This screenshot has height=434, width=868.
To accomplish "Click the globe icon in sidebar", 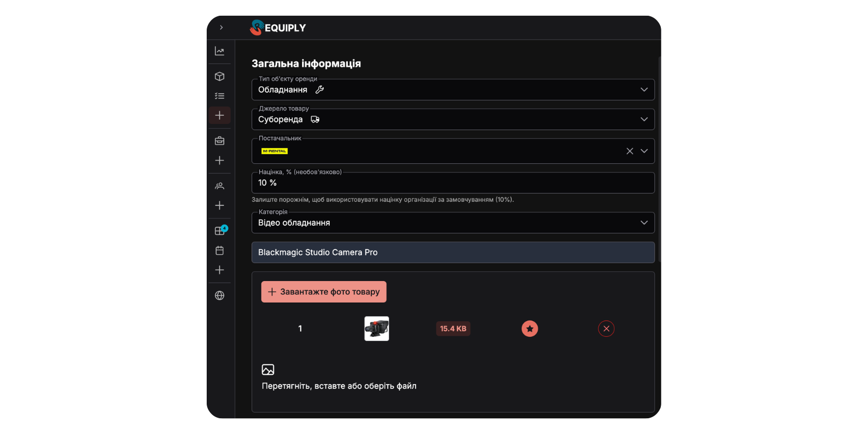I will click(x=220, y=296).
